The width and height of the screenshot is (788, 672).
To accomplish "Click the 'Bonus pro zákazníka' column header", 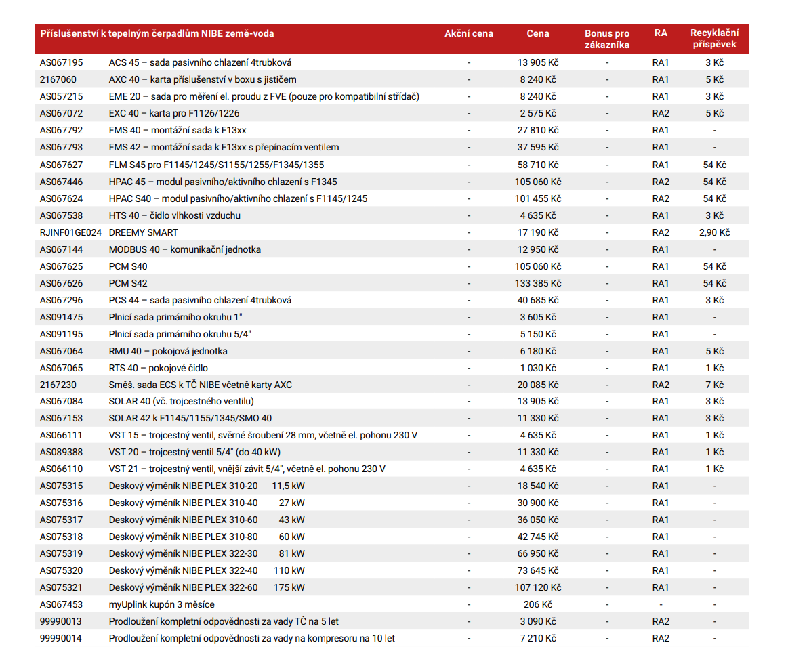I will click(x=606, y=39).
